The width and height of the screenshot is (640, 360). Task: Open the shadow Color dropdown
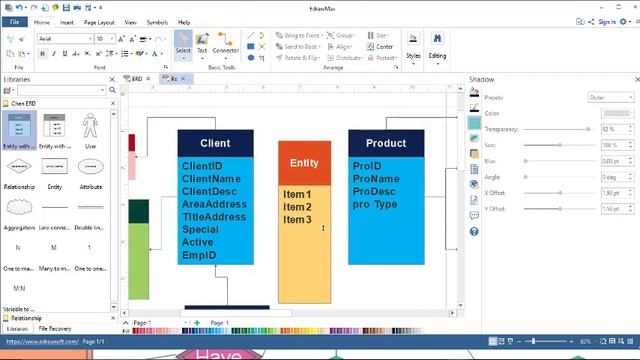(x=617, y=113)
